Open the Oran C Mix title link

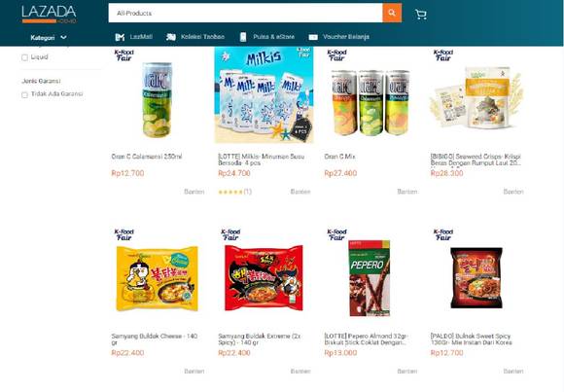pos(339,157)
